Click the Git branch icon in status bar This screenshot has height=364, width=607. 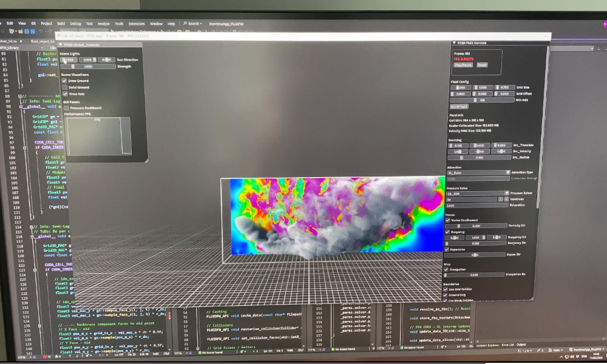[551, 349]
